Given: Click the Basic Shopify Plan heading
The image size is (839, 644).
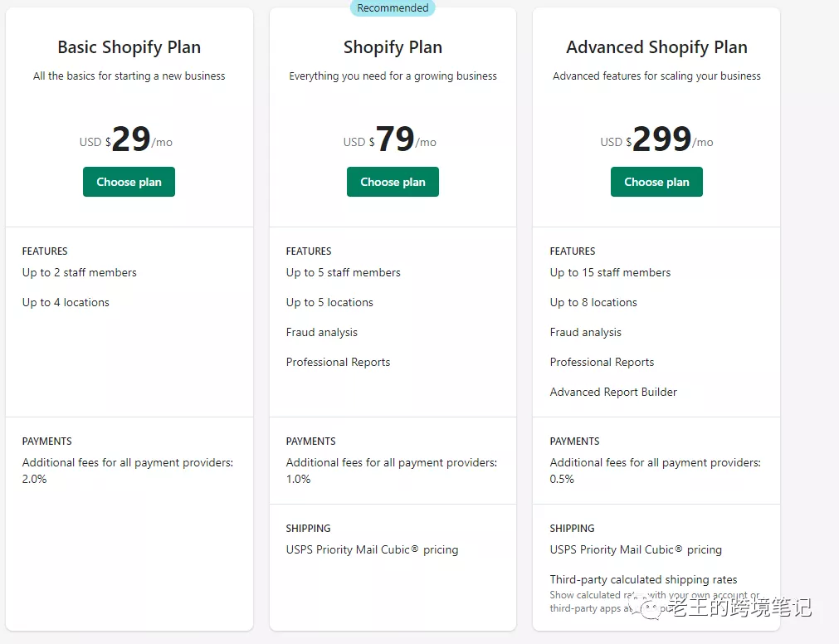Looking at the screenshot, I should (x=129, y=47).
